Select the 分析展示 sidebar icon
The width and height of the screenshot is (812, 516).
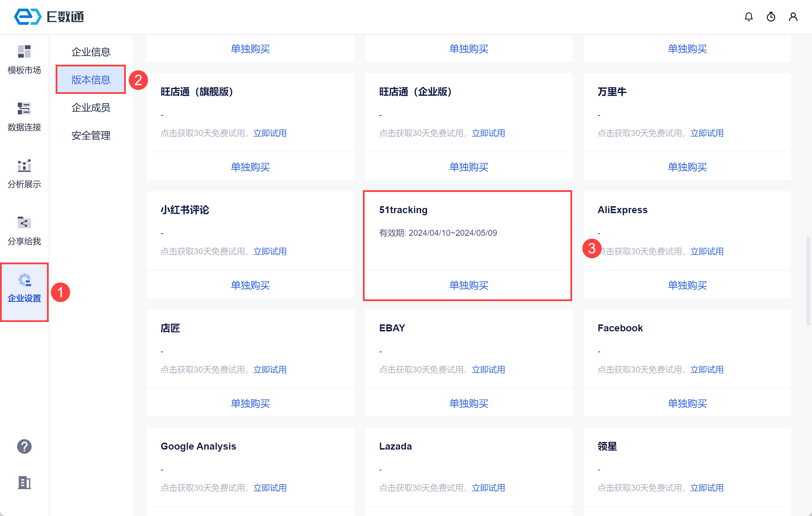[x=24, y=166]
